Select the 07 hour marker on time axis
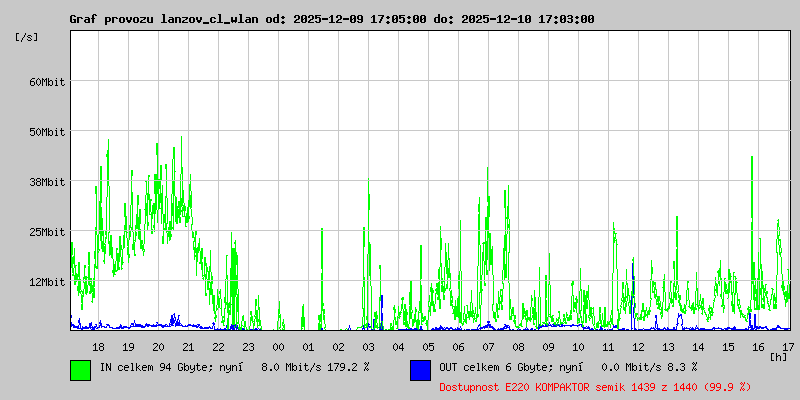The width and height of the screenshot is (800, 400). 488,346
